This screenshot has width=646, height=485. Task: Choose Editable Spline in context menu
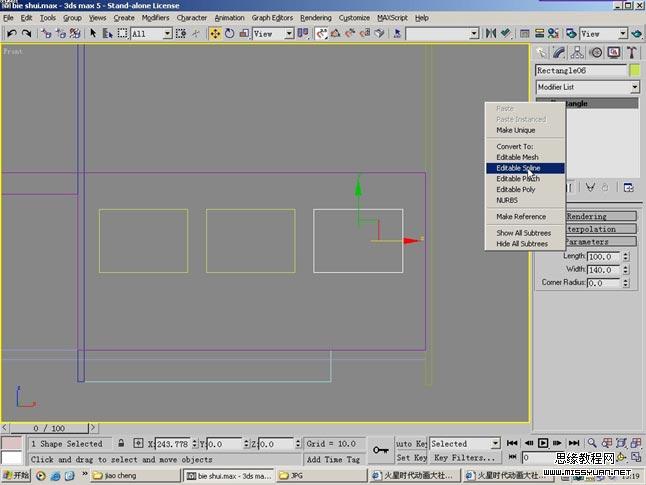pyautogui.click(x=525, y=168)
